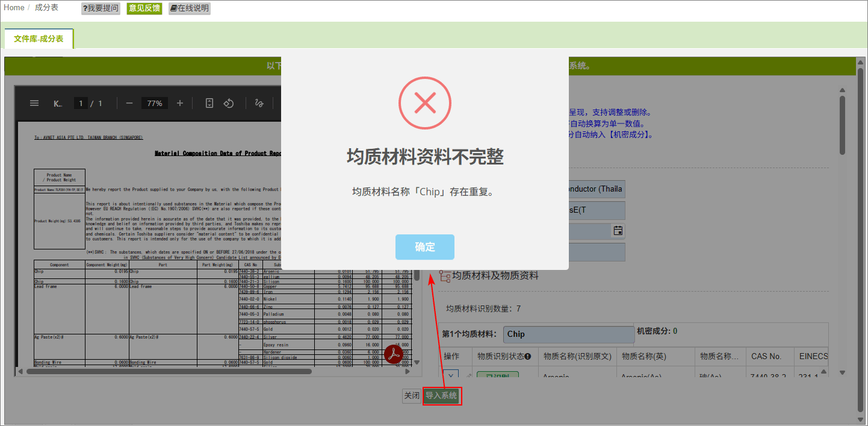Image resolution: width=868 pixels, height=426 pixels.
Task: Click the PDF horizontal scrollbar
Action: pyautogui.click(x=169, y=371)
